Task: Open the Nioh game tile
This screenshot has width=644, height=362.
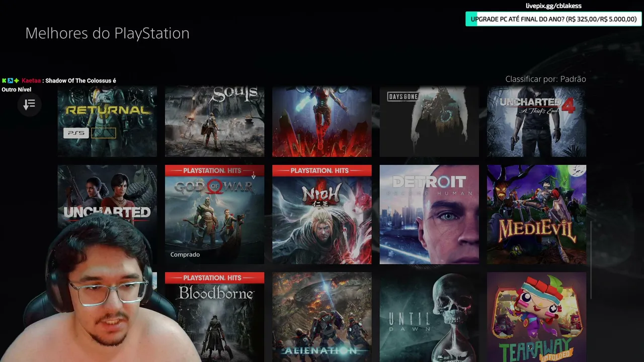Action: (x=322, y=215)
